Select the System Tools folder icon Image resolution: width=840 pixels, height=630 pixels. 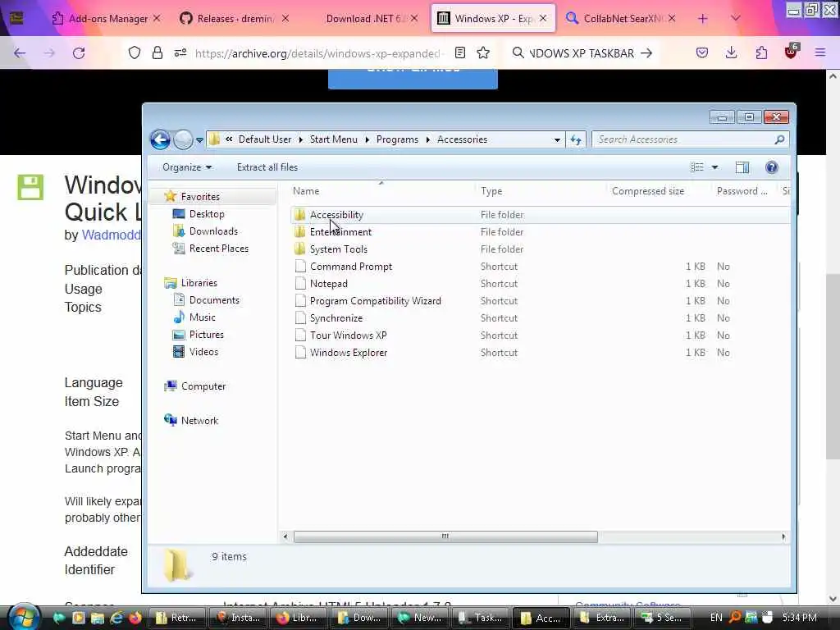coord(300,249)
